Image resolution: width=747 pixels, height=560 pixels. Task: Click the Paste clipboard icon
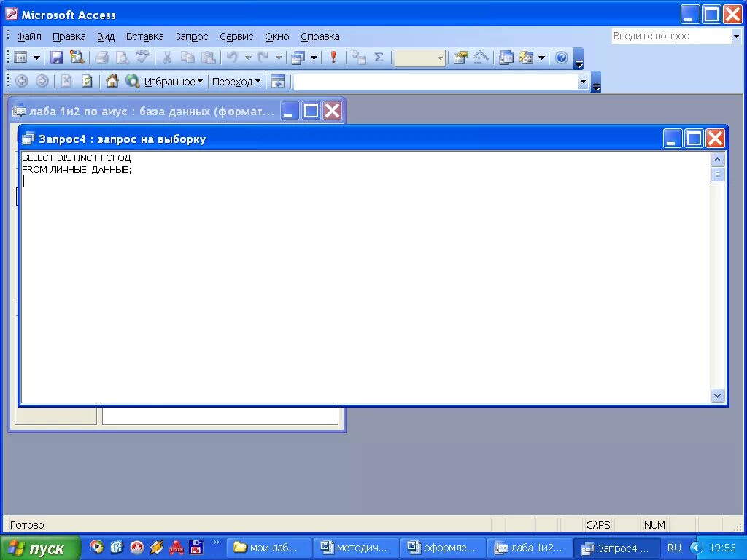[x=208, y=58]
